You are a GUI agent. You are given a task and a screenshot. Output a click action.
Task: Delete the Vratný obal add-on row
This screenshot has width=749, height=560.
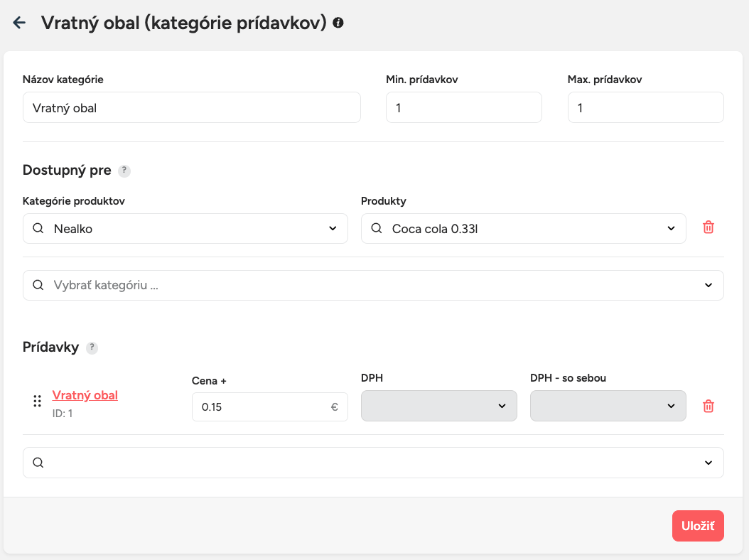pos(708,406)
